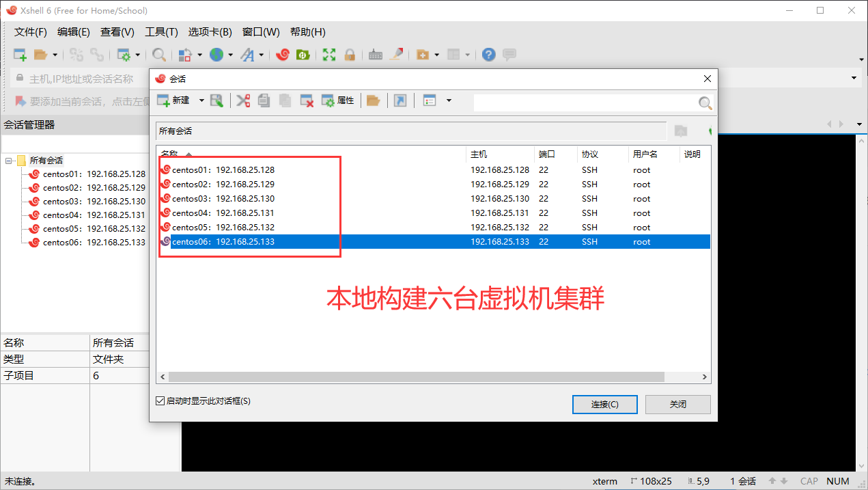868x490 pixels.
Task: Click the scissors cut icon in Sessions dialog
Action: click(x=243, y=100)
